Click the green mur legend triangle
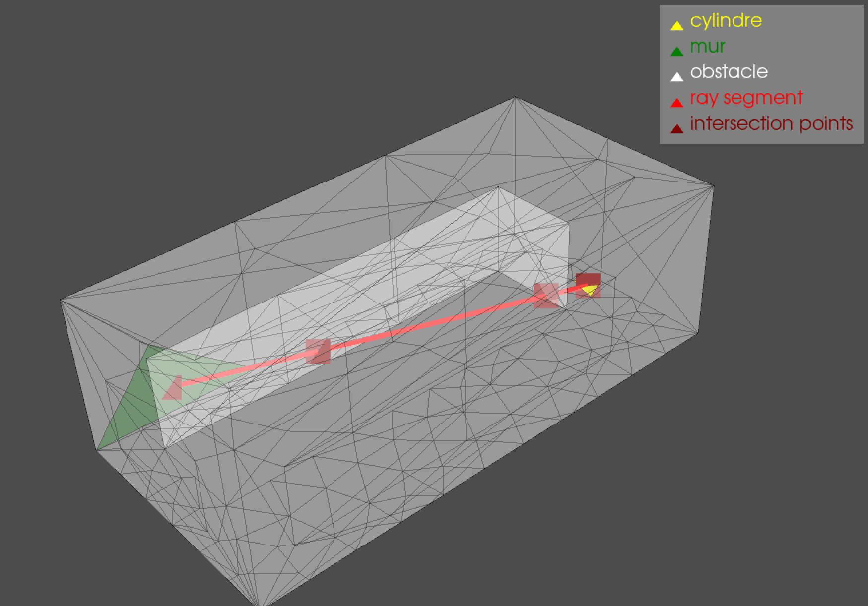This screenshot has height=606, width=868. point(676,51)
